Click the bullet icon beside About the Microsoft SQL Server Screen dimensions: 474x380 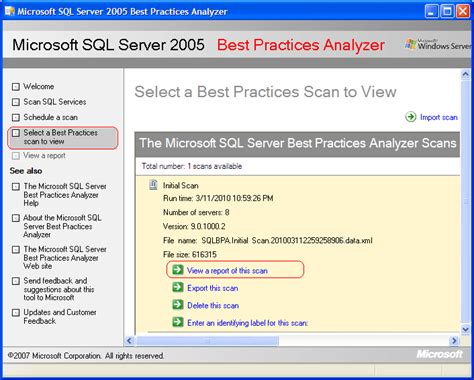pos(16,218)
